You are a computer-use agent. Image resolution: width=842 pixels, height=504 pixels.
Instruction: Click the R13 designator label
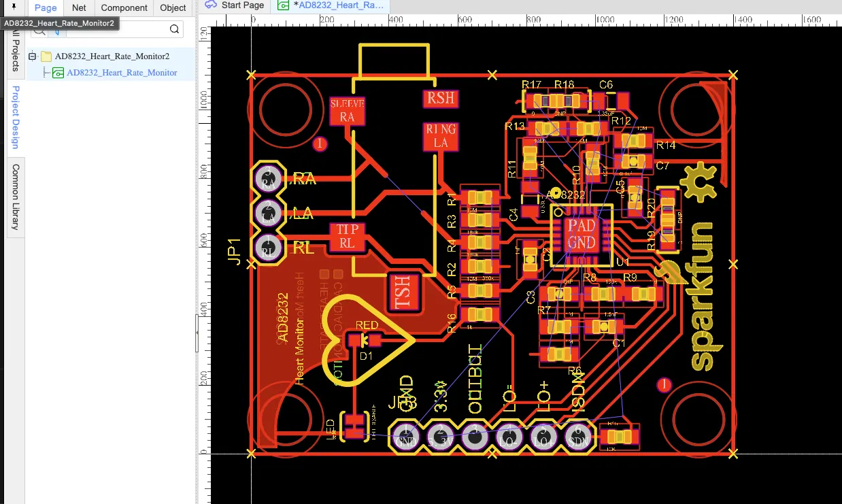tap(515, 126)
